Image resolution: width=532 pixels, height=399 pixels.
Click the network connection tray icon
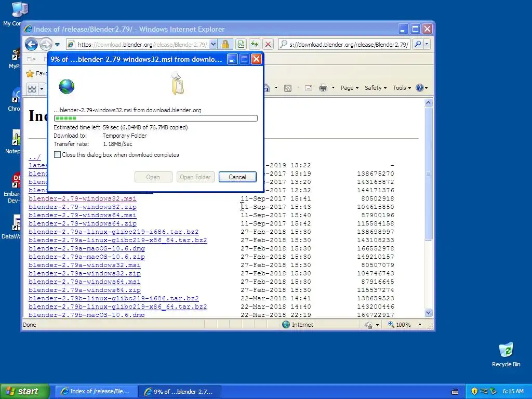(x=484, y=391)
